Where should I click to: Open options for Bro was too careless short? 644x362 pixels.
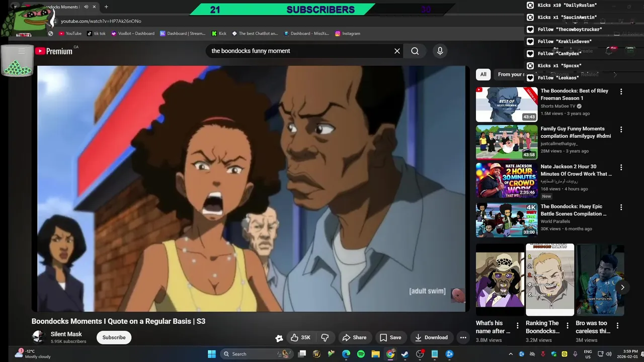click(617, 325)
